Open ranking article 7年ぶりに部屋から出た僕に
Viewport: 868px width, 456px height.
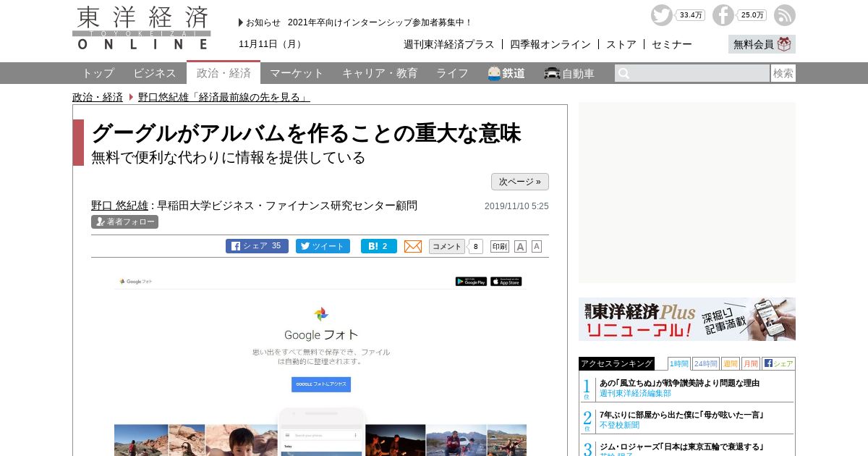[x=682, y=415]
